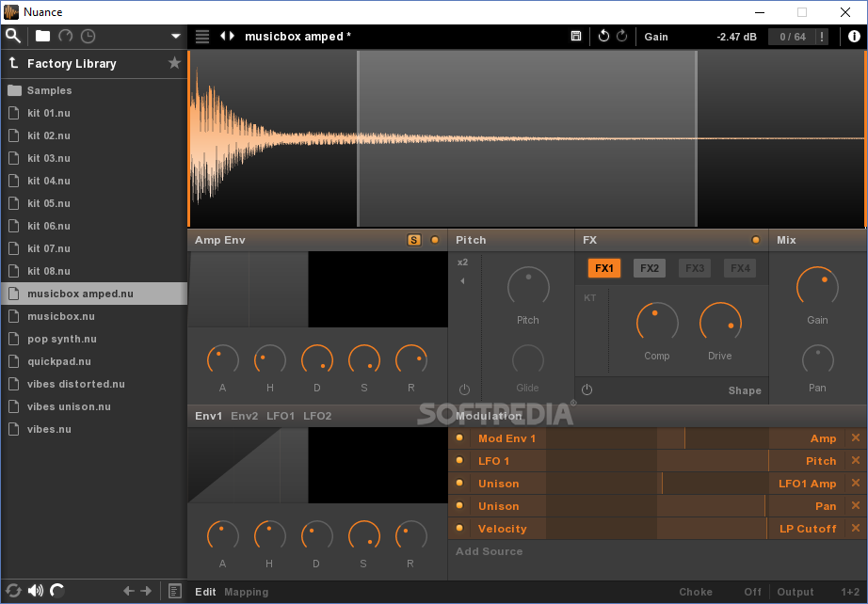This screenshot has height=604, width=868.
Task: Click the redo arrow icon
Action: [621, 37]
